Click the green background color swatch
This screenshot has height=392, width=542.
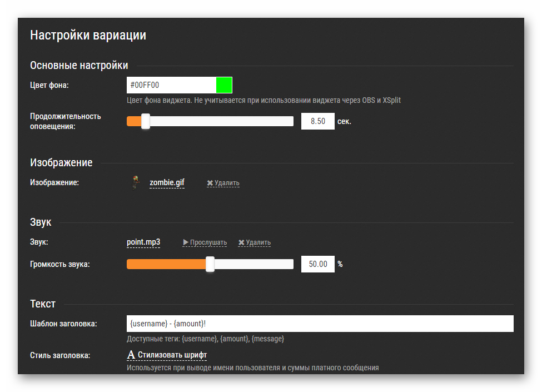tap(224, 85)
